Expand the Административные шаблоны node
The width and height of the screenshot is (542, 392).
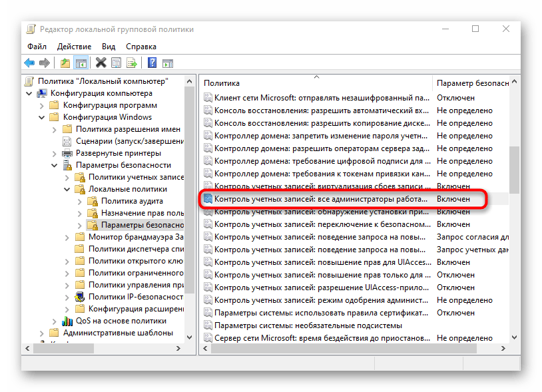pyautogui.click(x=41, y=333)
